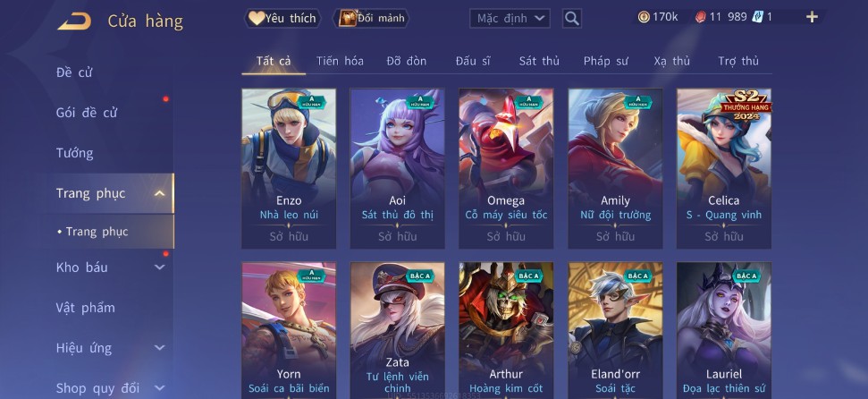Expand the Kho báu sidebar section

(x=159, y=267)
